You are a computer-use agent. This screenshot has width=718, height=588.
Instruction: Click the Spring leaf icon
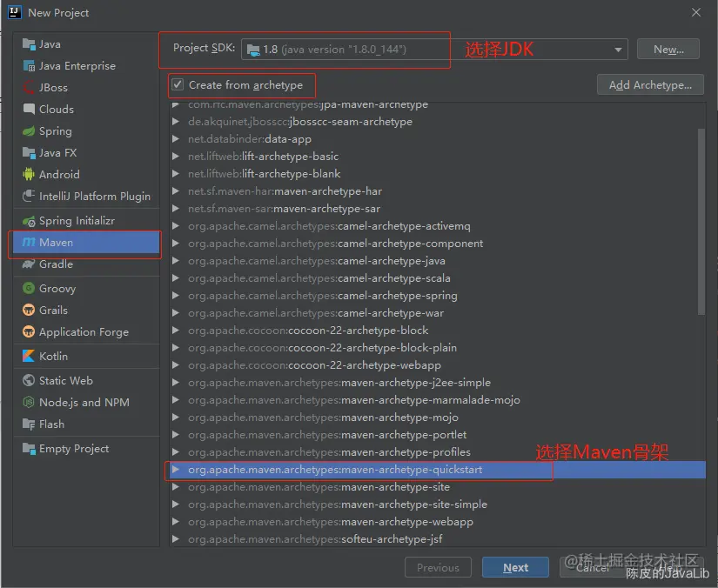[29, 130]
